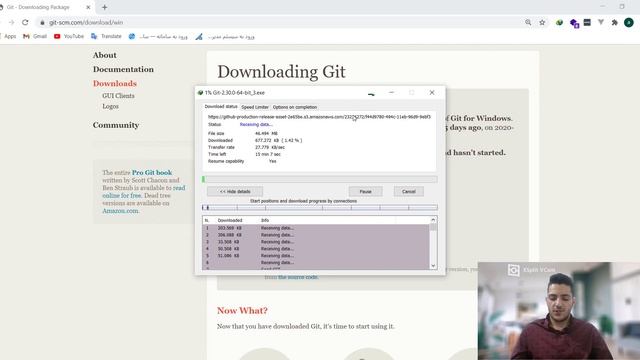Open the Downloads section
This screenshot has width=640, height=360.
[x=115, y=83]
